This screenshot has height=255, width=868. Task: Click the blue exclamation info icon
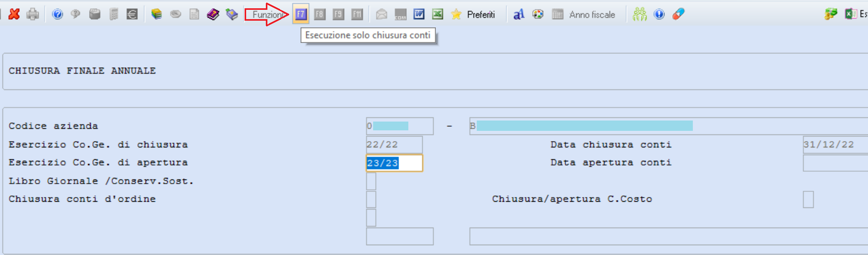659,14
